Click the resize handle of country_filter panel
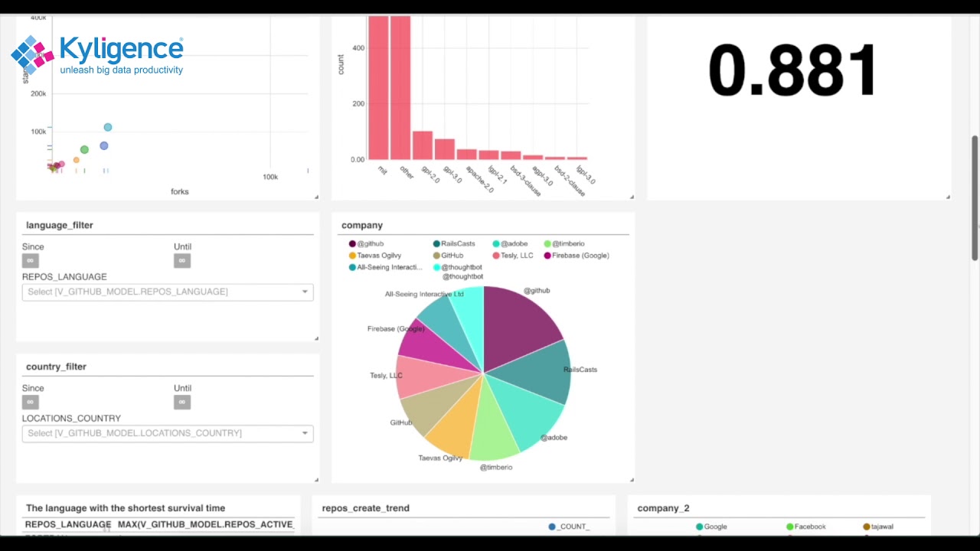 pyautogui.click(x=316, y=480)
